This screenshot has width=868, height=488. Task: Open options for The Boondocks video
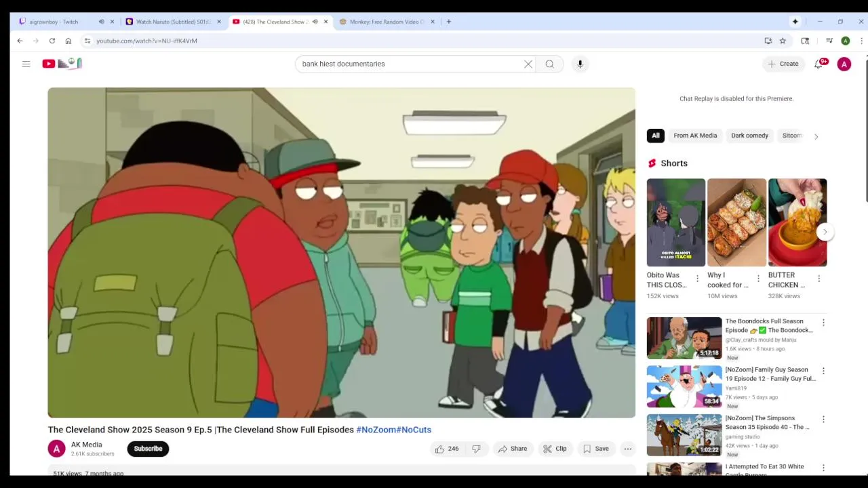coord(823,323)
